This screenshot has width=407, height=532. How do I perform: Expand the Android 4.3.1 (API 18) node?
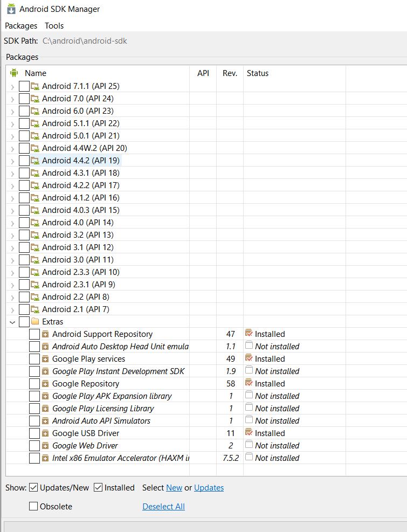pos(12,174)
